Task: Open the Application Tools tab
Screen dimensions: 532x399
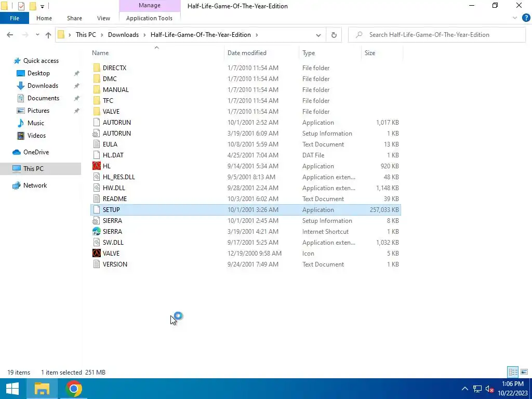Action: [149, 18]
